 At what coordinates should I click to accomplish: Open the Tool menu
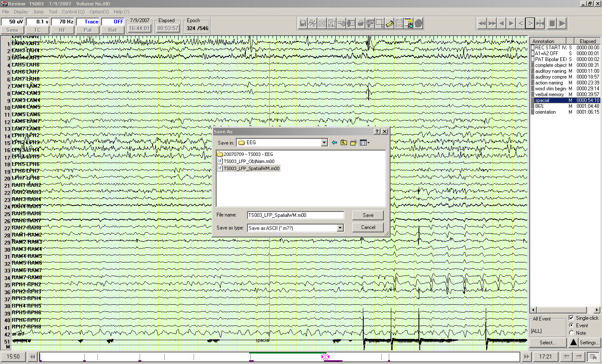[x=53, y=12]
